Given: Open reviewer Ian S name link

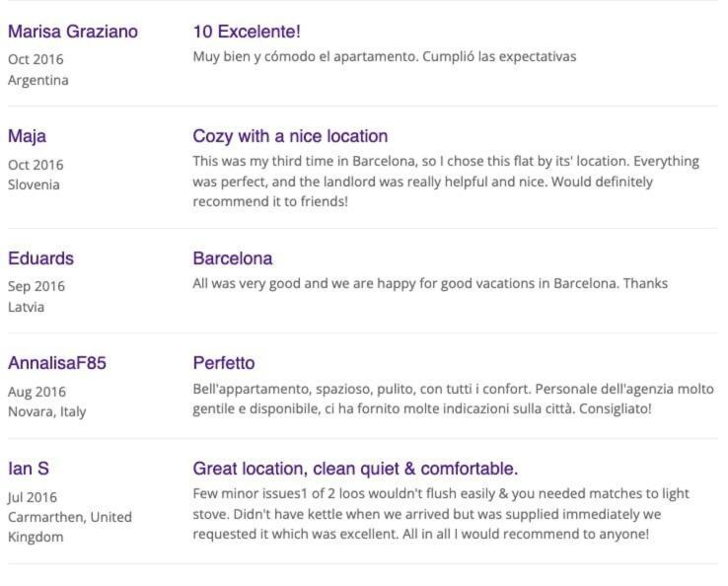Looking at the screenshot, I should tap(29, 468).
